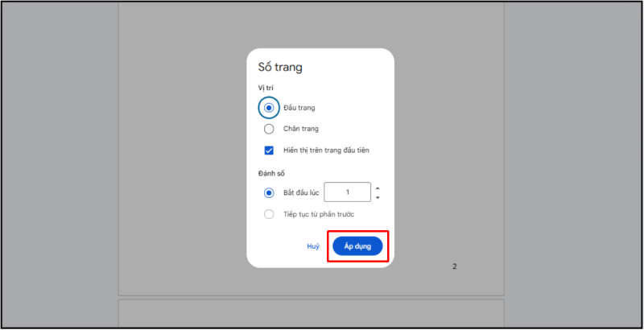This screenshot has width=644, height=330.
Task: Decrease start number with the down arrow
Action: pyautogui.click(x=378, y=197)
